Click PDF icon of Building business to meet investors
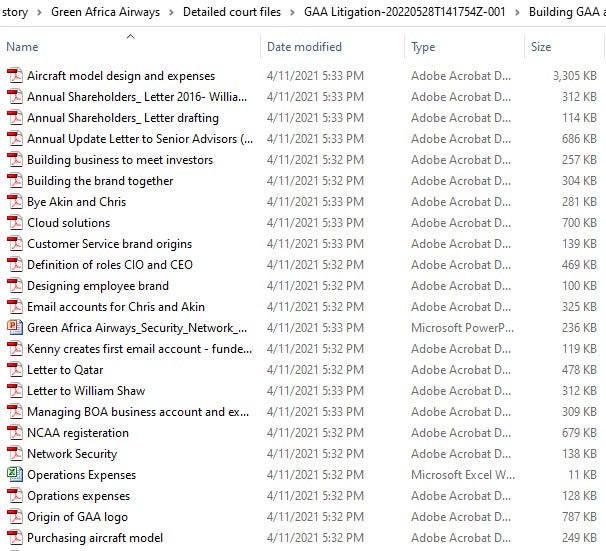This screenshot has width=606, height=551. pos(15,160)
